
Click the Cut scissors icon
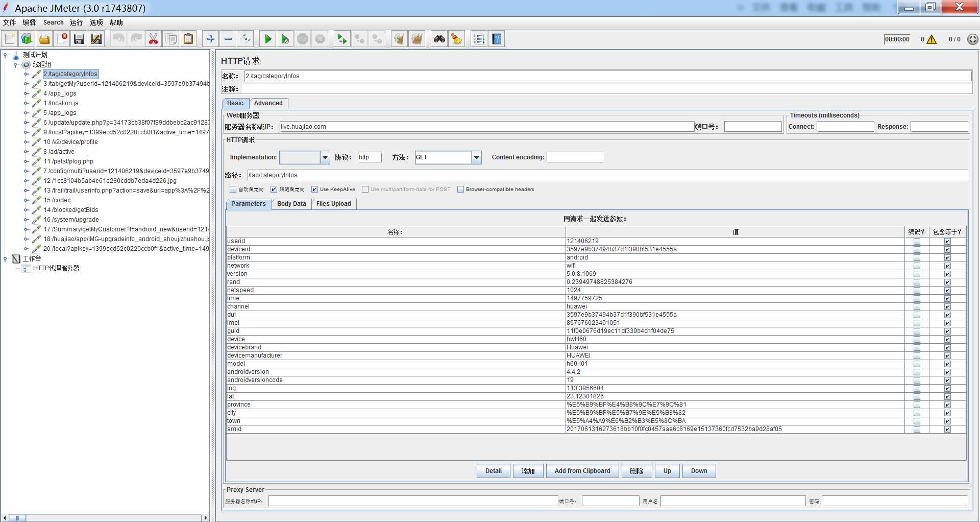(153, 39)
